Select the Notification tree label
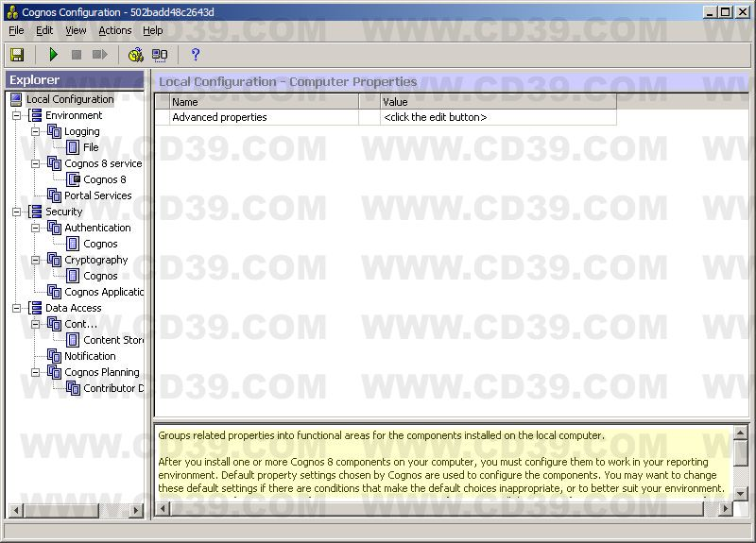Screen dimensions: 756x543 point(90,356)
